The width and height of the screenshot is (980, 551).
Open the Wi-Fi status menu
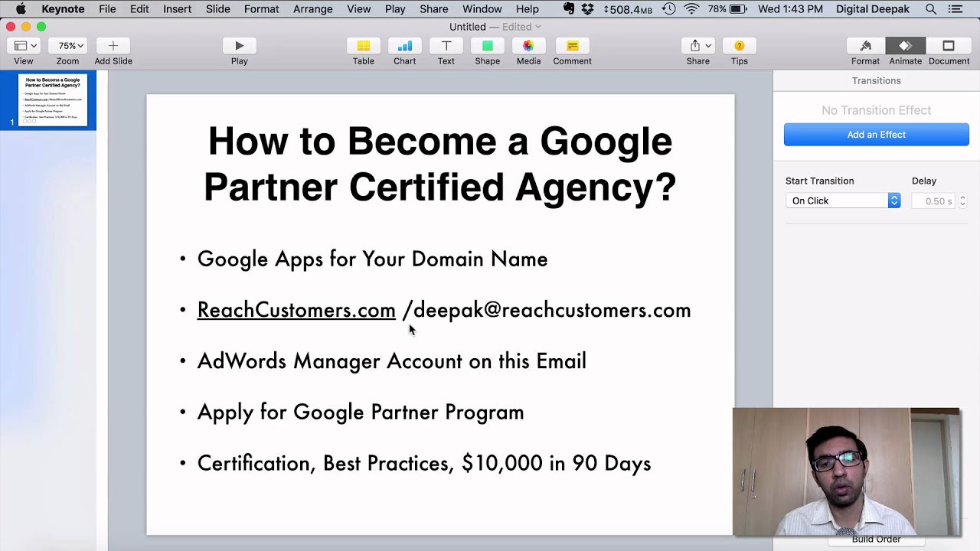pos(691,9)
